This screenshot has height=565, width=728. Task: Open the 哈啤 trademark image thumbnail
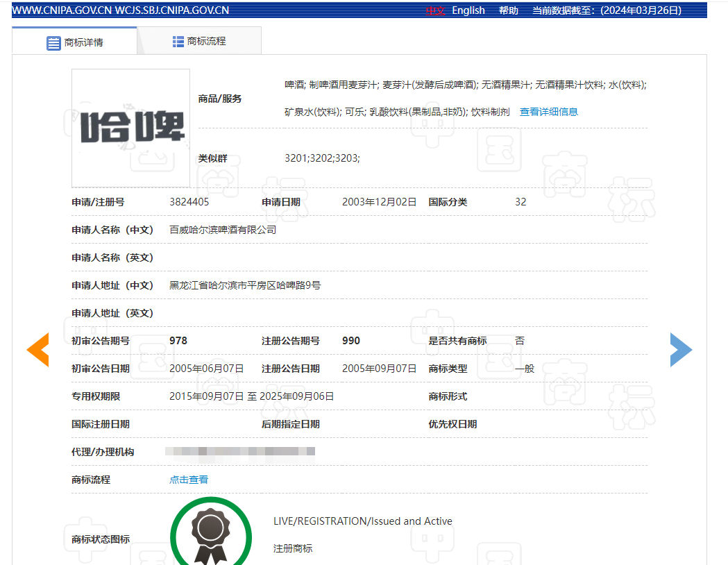[x=130, y=128]
